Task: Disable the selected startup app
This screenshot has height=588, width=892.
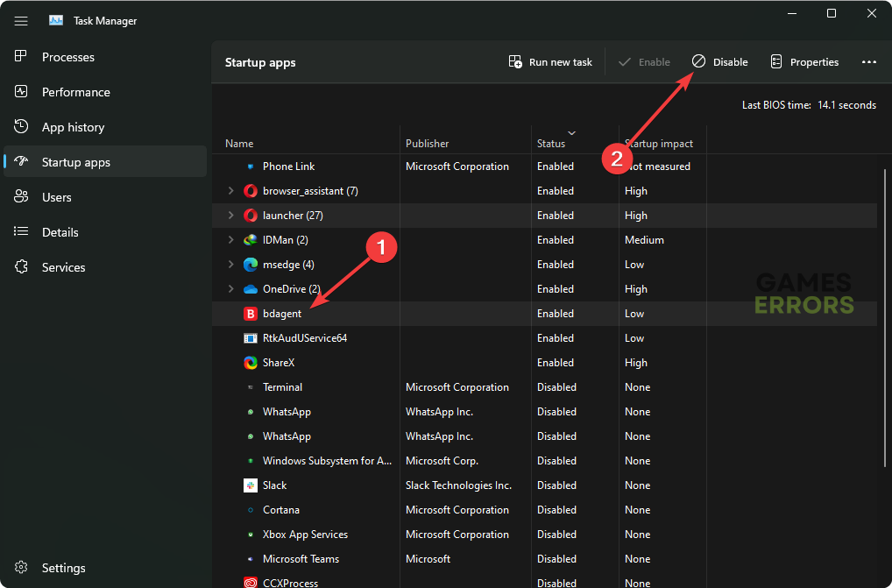Action: [720, 62]
